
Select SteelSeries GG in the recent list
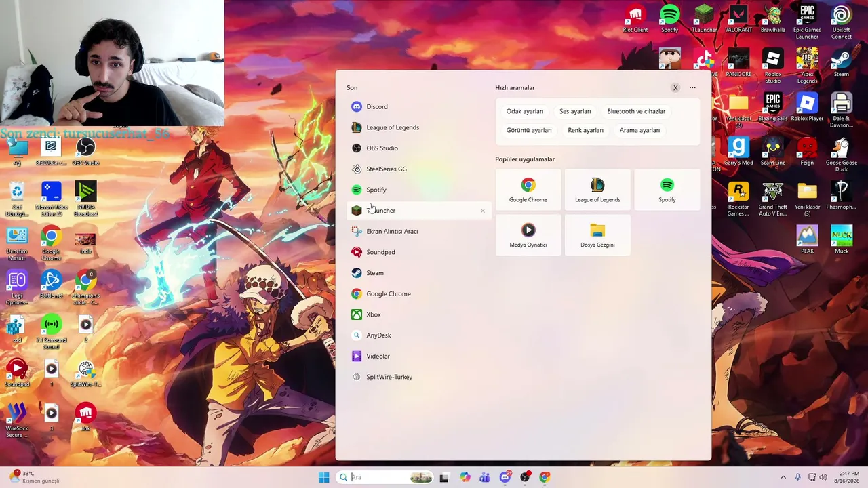418,169
